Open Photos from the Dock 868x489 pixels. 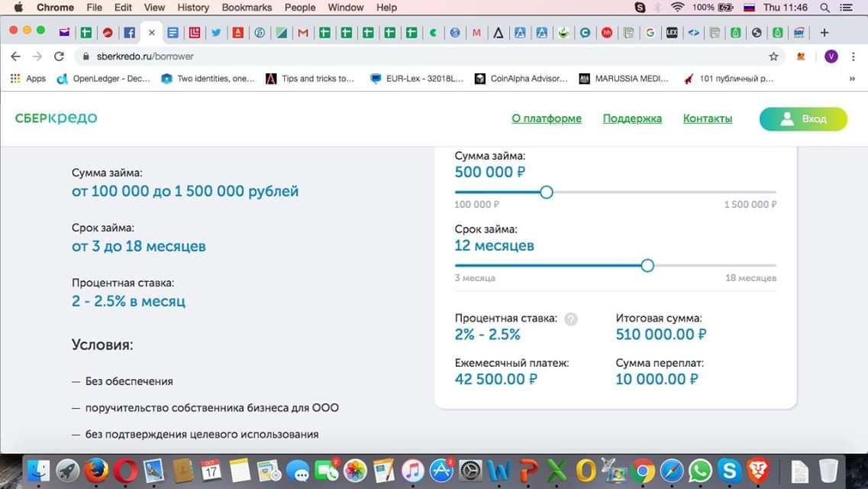tap(356, 471)
